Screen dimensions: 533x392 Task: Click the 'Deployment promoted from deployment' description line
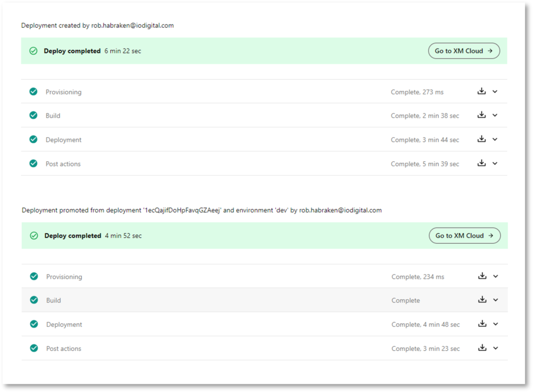click(x=201, y=210)
